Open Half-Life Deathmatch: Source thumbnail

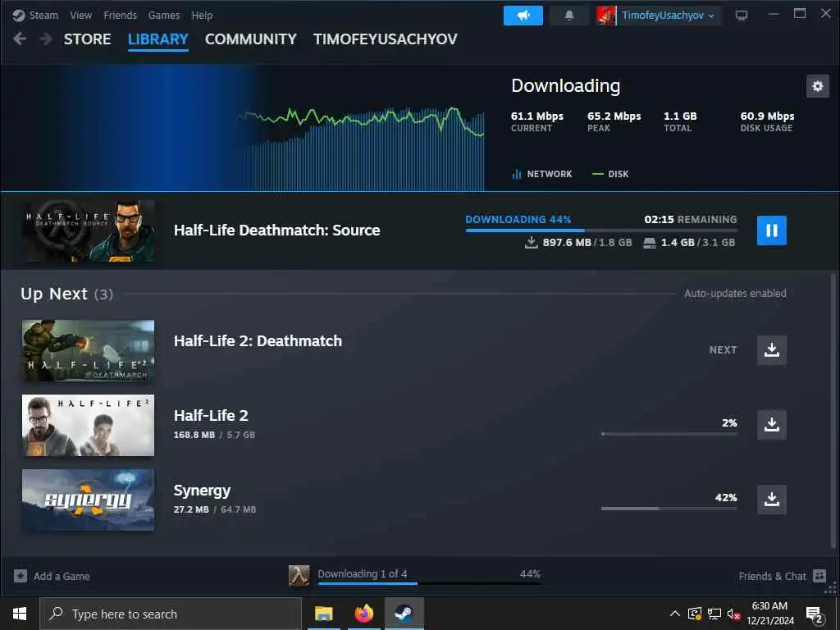88,231
